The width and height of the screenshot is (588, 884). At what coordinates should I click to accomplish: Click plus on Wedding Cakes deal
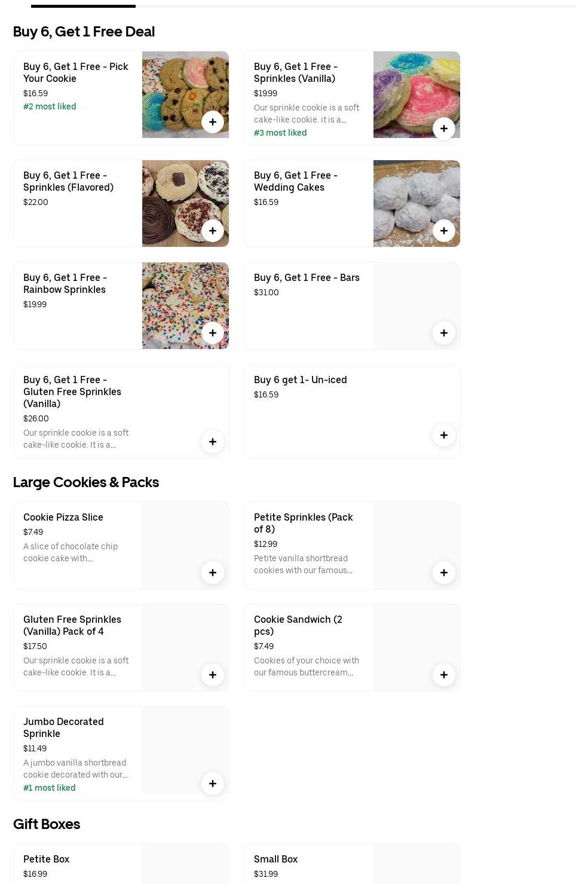443,231
